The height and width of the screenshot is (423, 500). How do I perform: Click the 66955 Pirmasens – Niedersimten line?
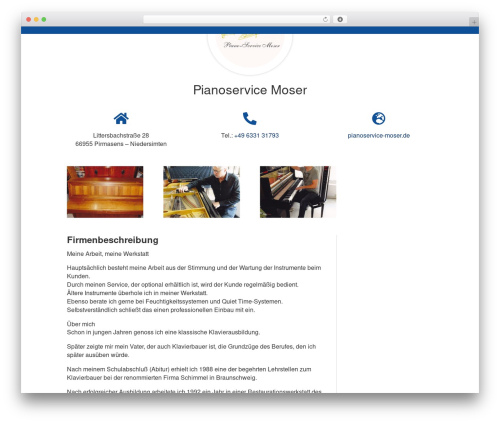121,144
